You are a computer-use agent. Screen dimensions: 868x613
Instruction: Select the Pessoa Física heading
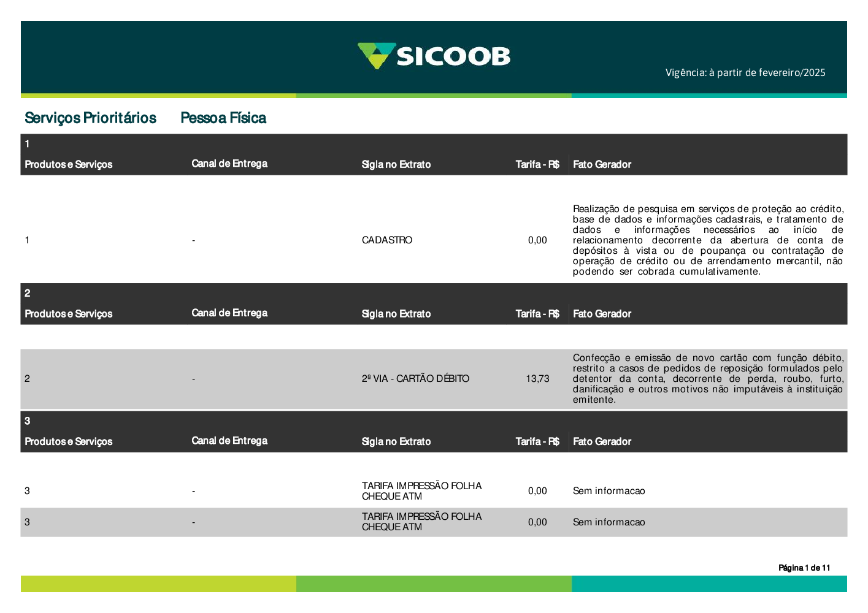[x=223, y=118]
